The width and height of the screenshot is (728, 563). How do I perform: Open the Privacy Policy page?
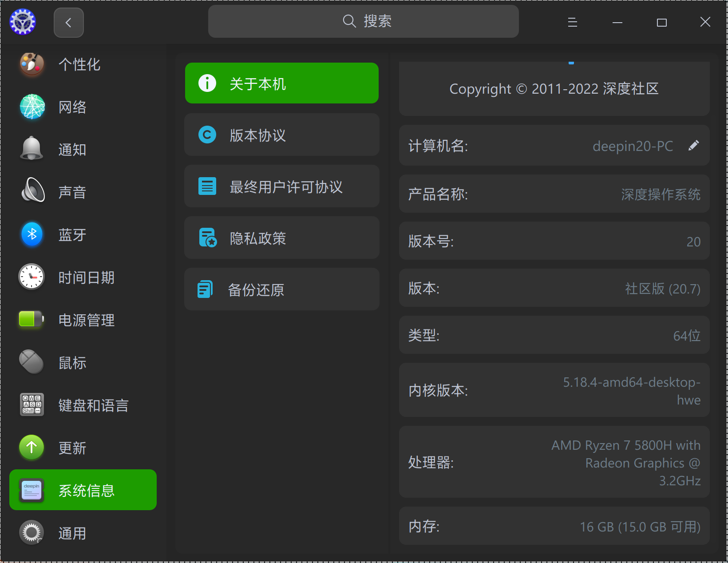tap(281, 238)
